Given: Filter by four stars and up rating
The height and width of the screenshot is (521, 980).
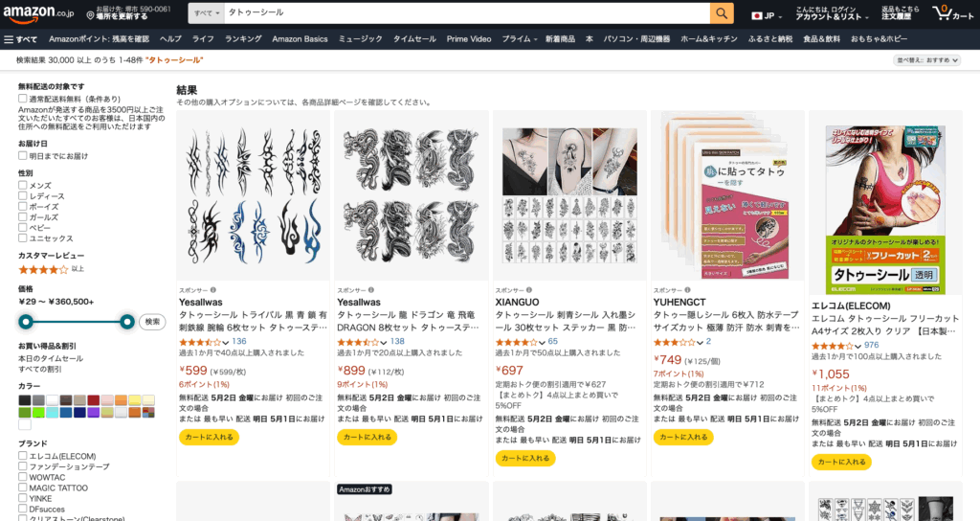Looking at the screenshot, I should pos(43,269).
